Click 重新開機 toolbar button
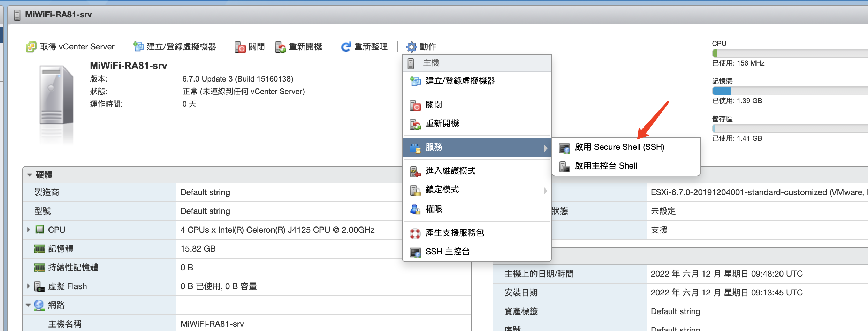The width and height of the screenshot is (868, 331). click(x=298, y=47)
